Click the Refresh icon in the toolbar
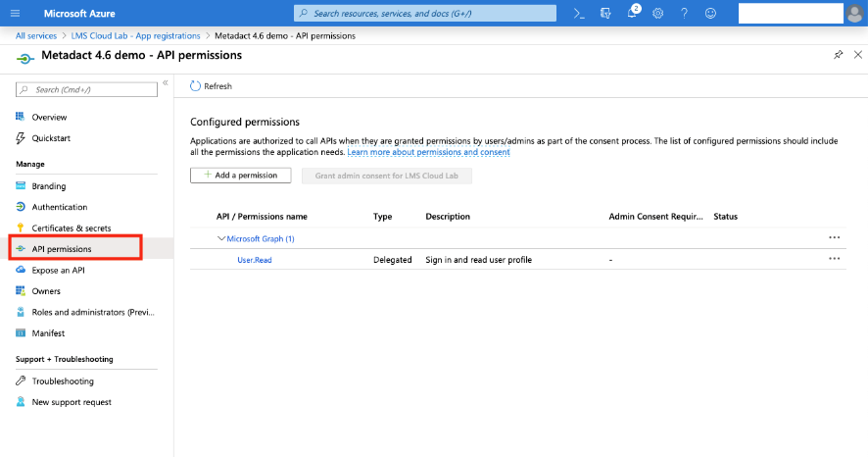The width and height of the screenshot is (868, 457). [x=195, y=86]
